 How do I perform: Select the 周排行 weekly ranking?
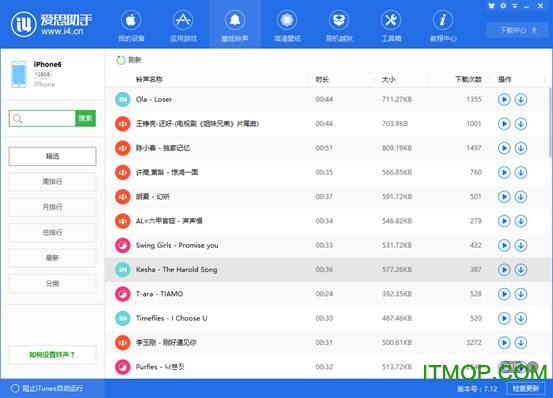52,182
